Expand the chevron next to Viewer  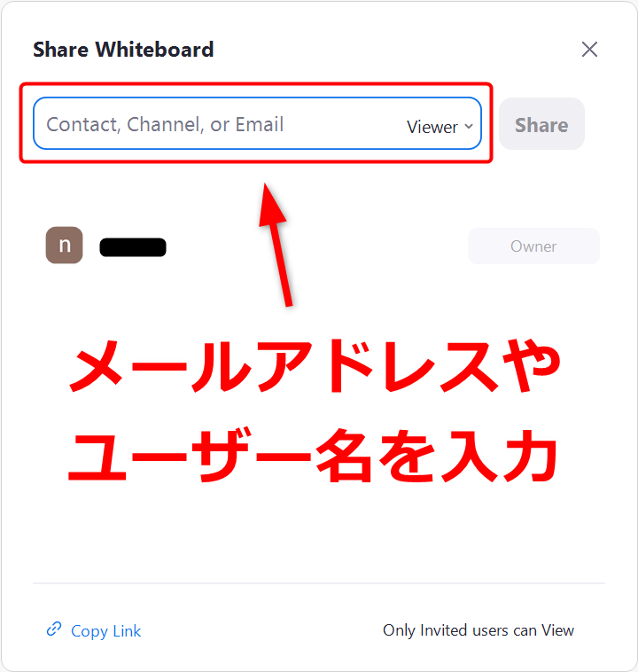pos(469,127)
